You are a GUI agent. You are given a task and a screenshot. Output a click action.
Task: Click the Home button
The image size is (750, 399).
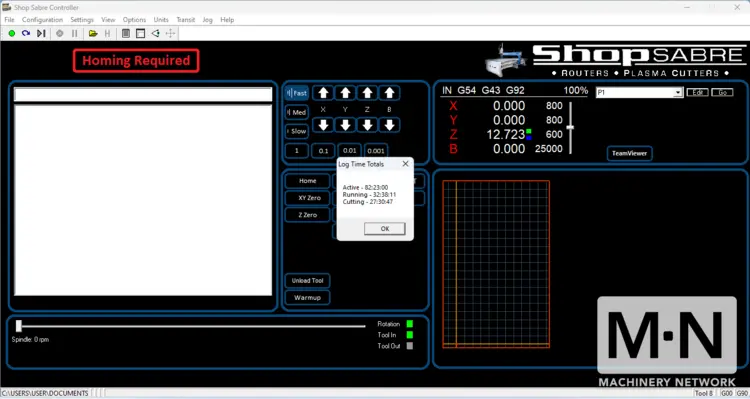pos(308,181)
